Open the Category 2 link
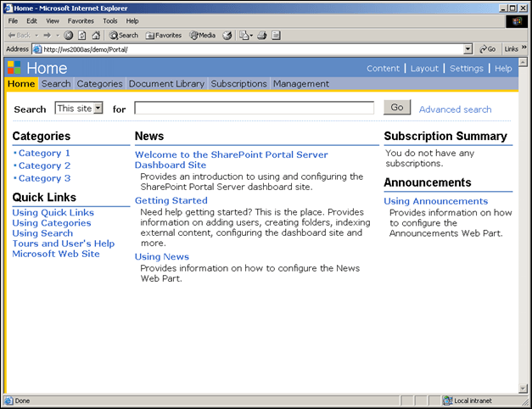Viewport: 532px width, 409px height. 44,165
